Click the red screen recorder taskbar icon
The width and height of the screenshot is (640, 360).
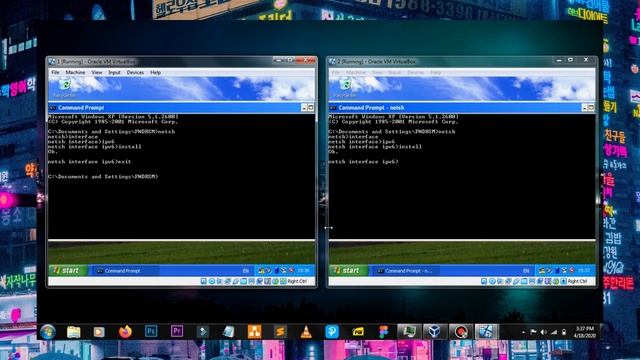click(x=460, y=332)
